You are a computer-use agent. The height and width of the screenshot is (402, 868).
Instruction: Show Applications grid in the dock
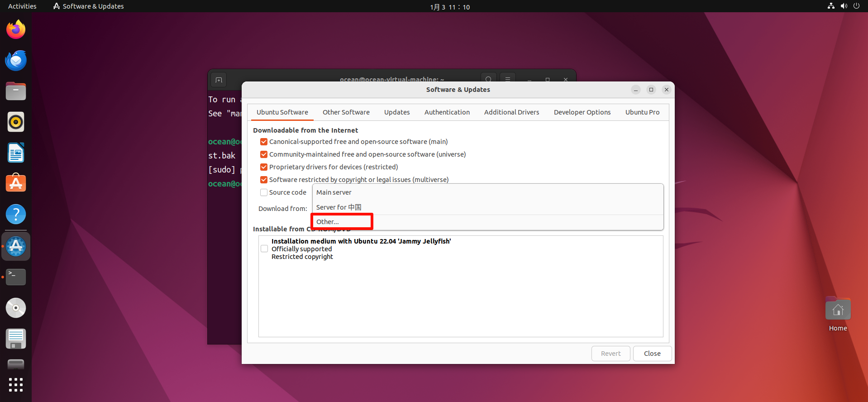pos(16,385)
